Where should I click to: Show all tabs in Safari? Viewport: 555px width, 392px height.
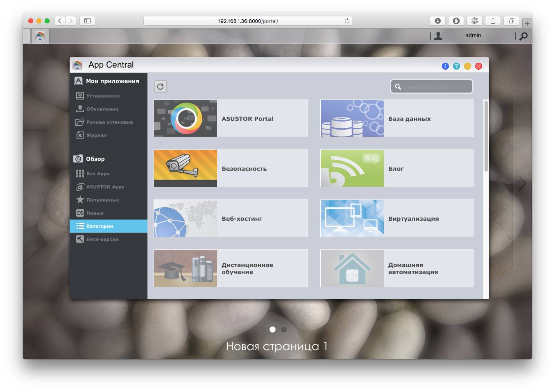[x=511, y=21]
